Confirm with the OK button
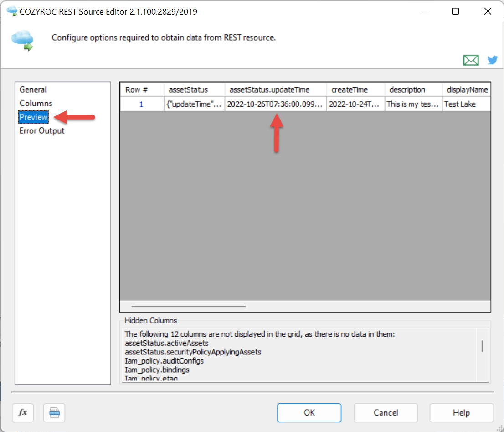This screenshot has width=504, height=432. (309, 412)
